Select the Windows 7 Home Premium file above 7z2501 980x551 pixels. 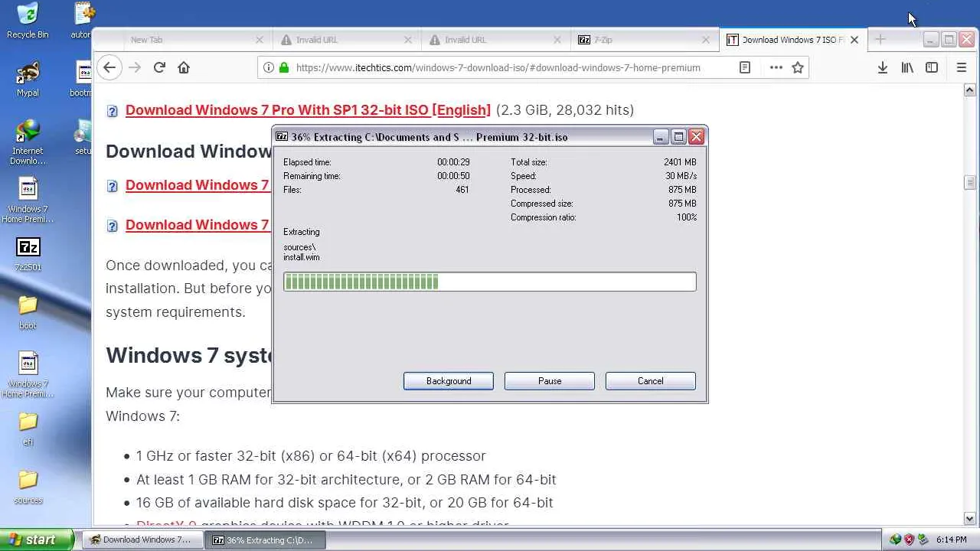point(28,201)
